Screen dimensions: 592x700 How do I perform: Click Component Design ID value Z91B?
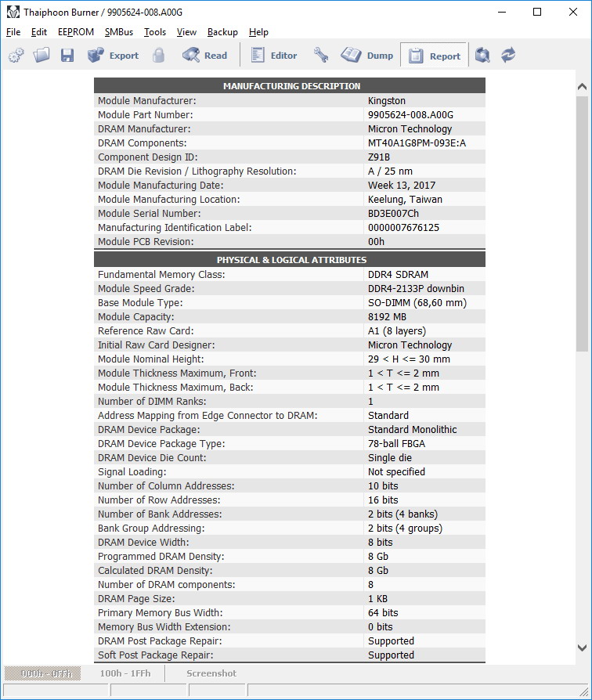[379, 157]
